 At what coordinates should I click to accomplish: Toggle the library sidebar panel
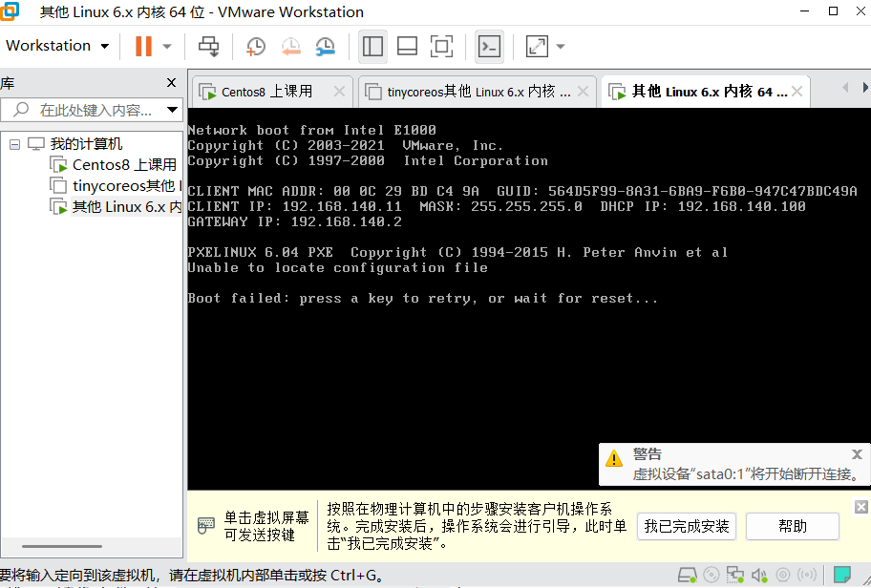372,46
